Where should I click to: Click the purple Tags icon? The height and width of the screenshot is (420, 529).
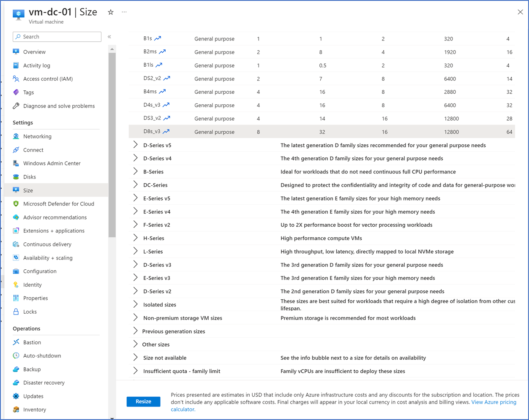point(16,92)
